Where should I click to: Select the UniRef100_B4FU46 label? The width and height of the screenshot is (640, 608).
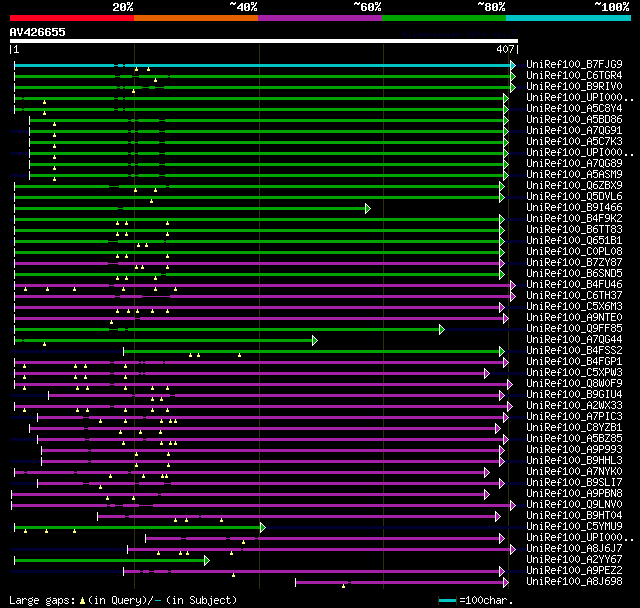click(574, 285)
